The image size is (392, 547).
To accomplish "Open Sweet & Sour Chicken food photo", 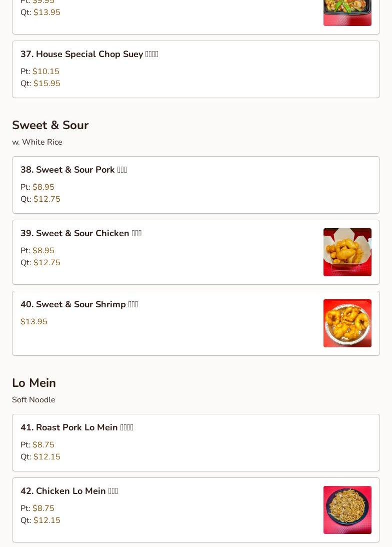I will 347,252.
